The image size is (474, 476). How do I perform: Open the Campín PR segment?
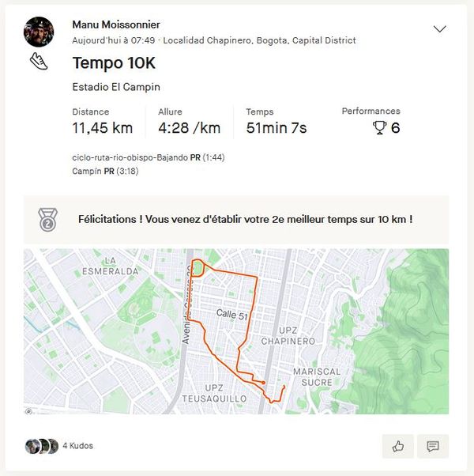[x=88, y=171]
